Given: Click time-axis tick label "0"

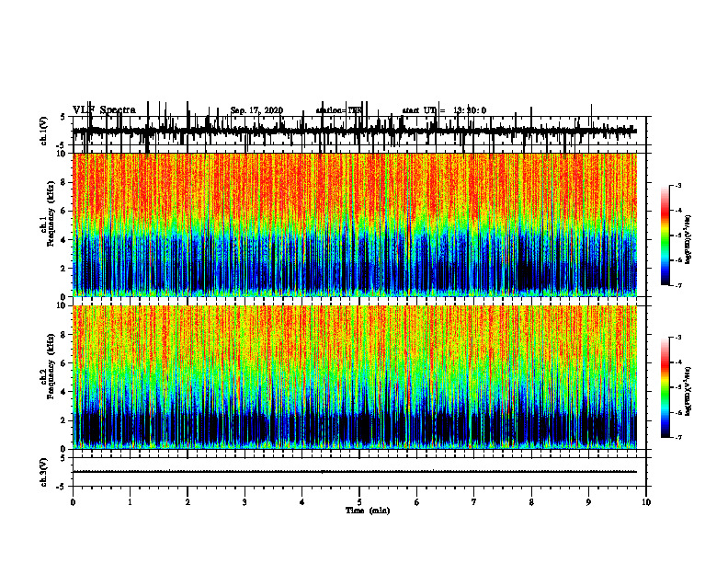Looking at the screenshot, I should [x=73, y=502].
